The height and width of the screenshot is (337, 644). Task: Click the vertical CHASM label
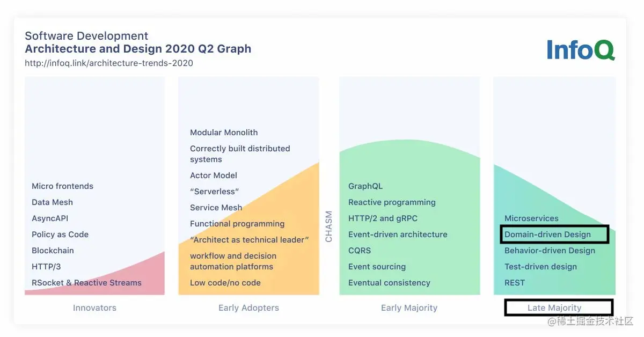(329, 226)
